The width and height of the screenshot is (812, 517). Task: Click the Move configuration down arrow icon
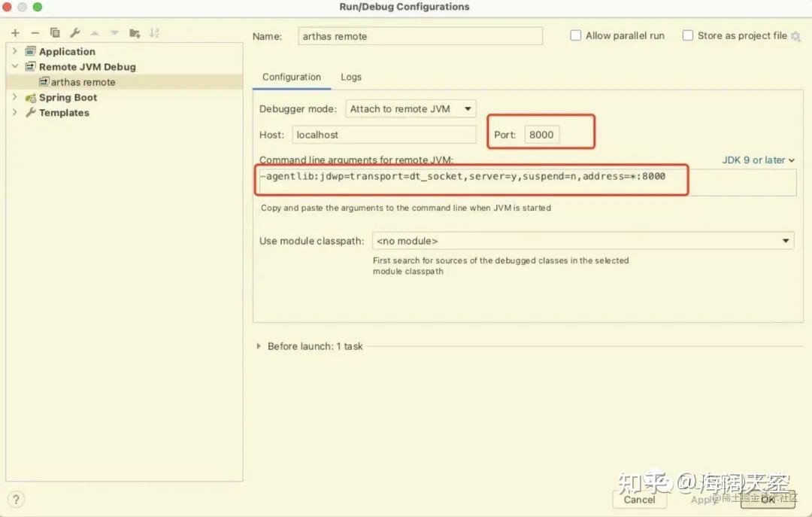click(113, 32)
